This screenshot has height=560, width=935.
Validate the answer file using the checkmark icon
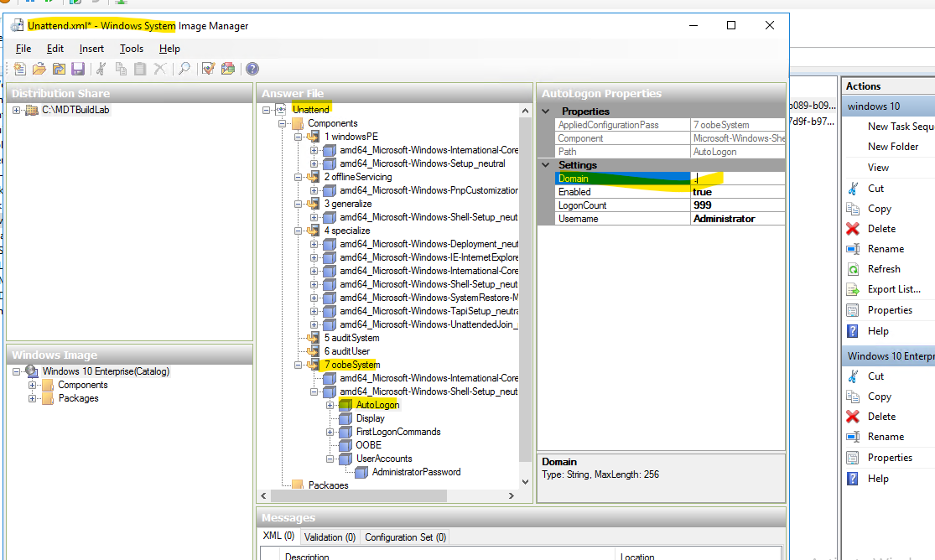[x=207, y=69]
